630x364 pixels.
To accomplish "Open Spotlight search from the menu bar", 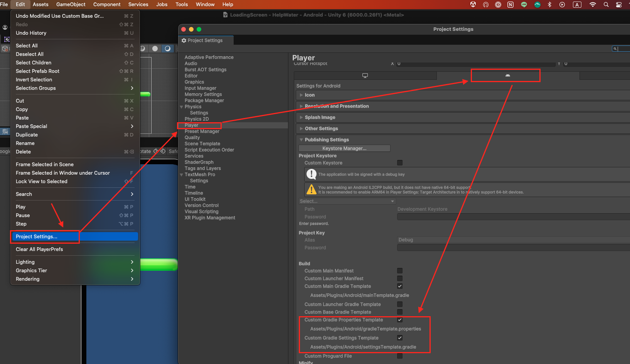I will click(606, 5).
